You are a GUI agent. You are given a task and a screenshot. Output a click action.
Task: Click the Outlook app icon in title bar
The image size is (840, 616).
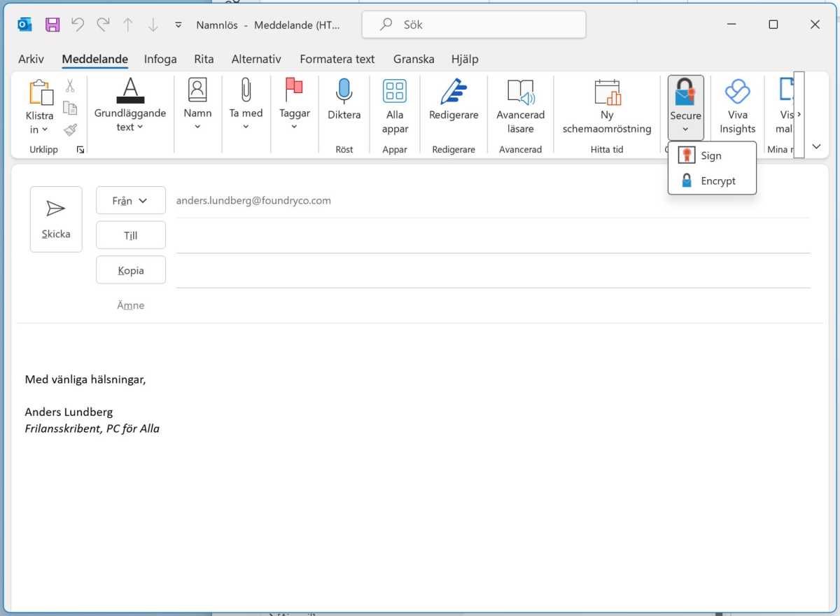pyautogui.click(x=25, y=24)
